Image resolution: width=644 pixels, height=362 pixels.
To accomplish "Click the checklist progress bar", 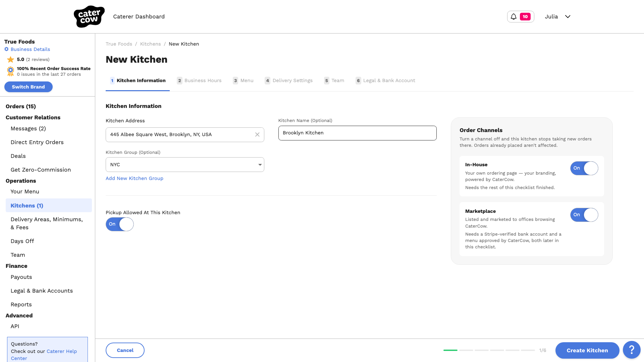I will [489, 350].
